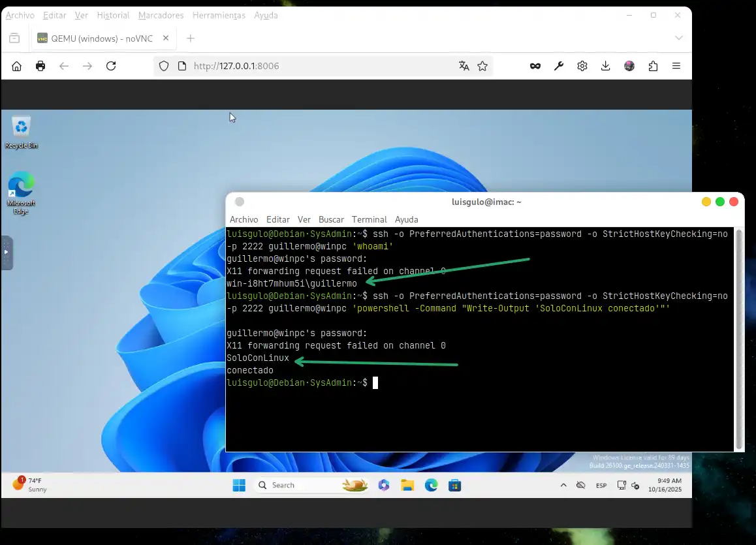This screenshot has width=756, height=545.
Task: Print the page with the printer icon
Action: (x=40, y=66)
